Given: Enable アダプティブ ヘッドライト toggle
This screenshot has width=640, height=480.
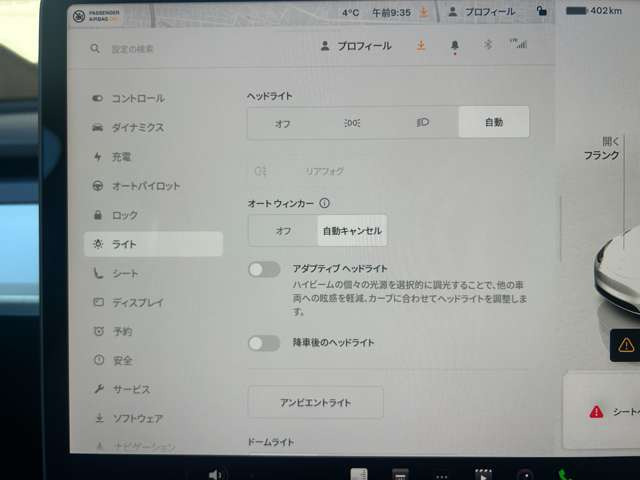Looking at the screenshot, I should tap(264, 269).
